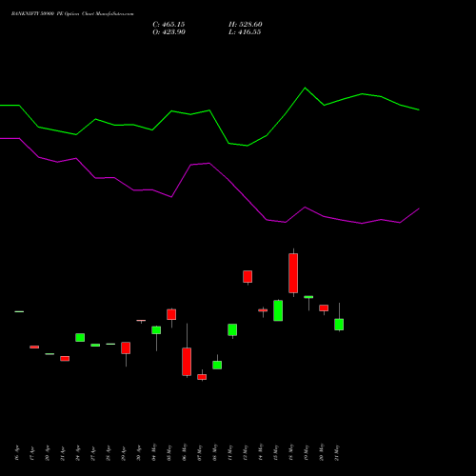Click the green candle for 15 May

click(x=278, y=310)
